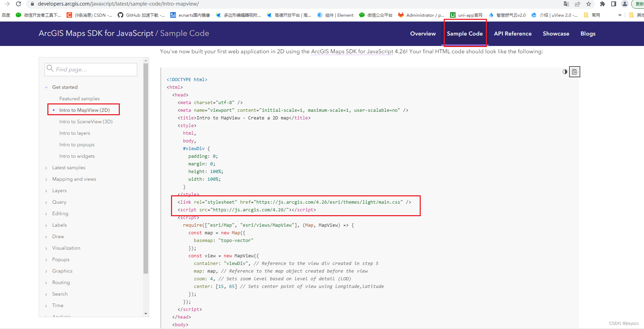
Task: Open the GitLab Administrator bookmark
Action: pyautogui.click(x=421, y=15)
